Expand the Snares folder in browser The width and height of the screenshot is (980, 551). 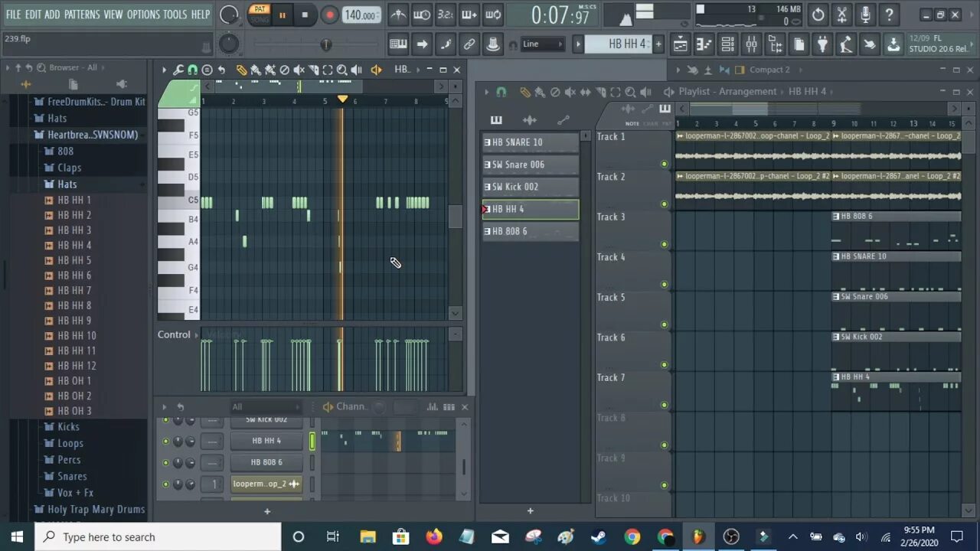(72, 476)
